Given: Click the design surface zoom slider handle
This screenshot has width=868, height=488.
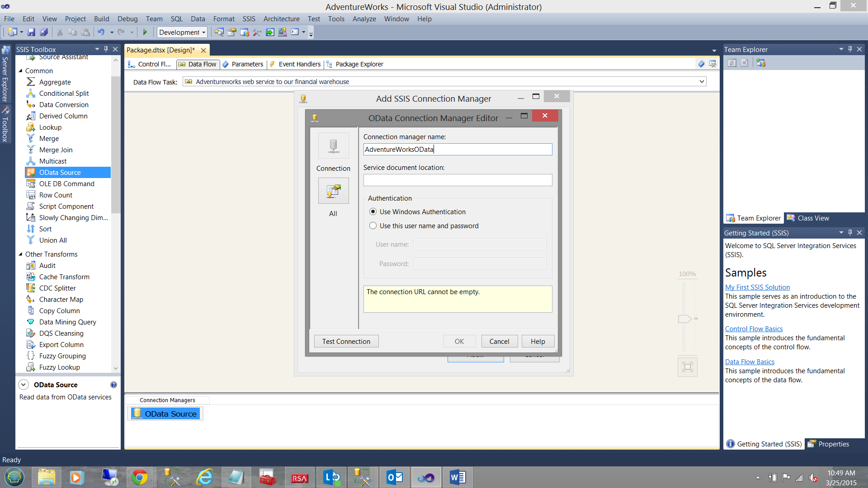Looking at the screenshot, I should [x=684, y=319].
